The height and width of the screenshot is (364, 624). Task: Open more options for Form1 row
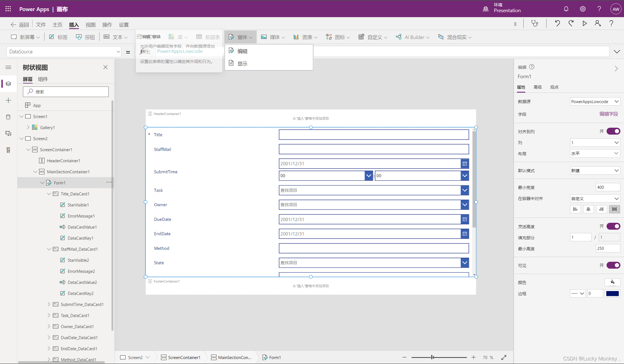109,182
